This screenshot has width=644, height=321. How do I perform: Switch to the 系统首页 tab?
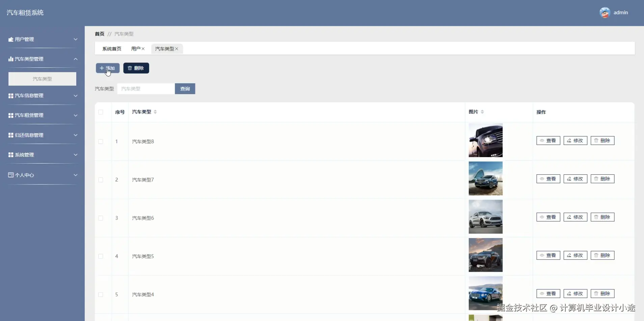(x=112, y=49)
